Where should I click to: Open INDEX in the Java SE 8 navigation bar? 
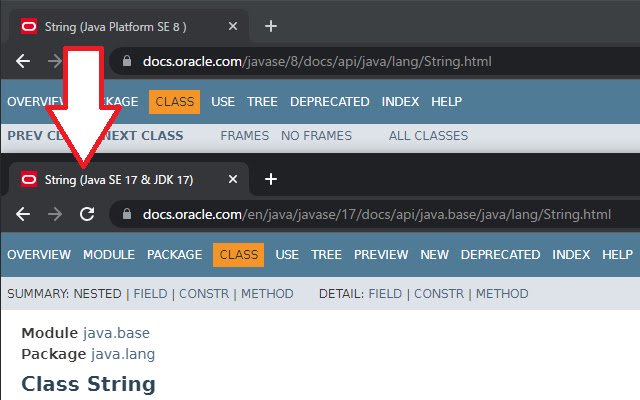click(x=400, y=102)
